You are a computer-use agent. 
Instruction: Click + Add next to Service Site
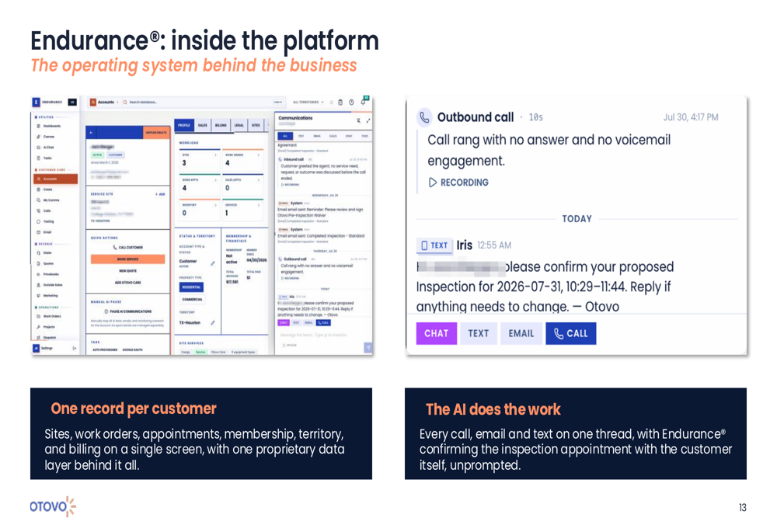tap(160, 194)
